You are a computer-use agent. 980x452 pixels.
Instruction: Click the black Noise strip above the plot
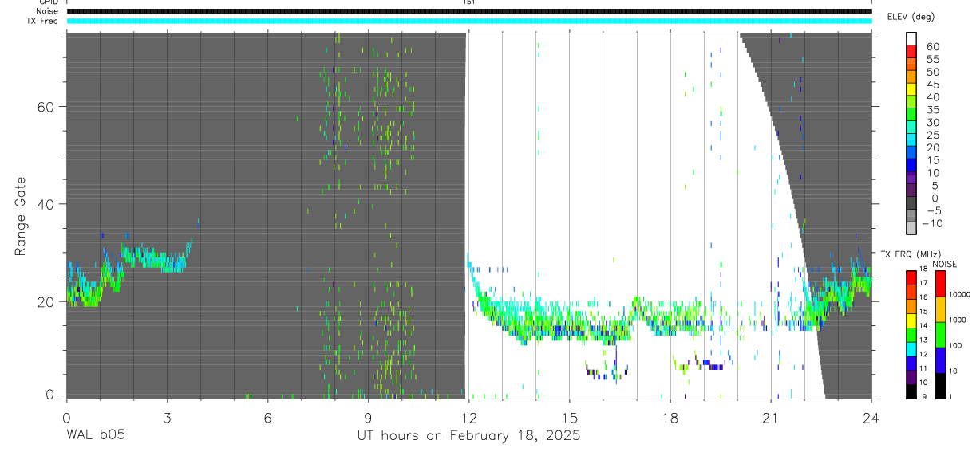click(469, 11)
